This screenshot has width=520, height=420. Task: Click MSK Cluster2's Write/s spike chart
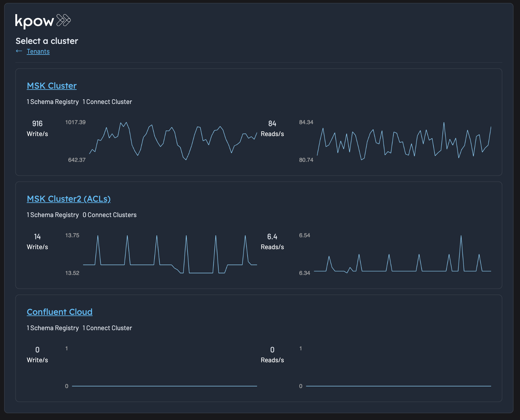(x=170, y=254)
